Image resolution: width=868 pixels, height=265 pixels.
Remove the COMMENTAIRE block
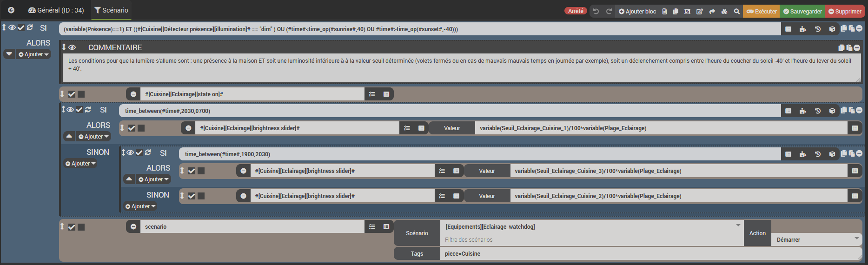pyautogui.click(x=857, y=47)
